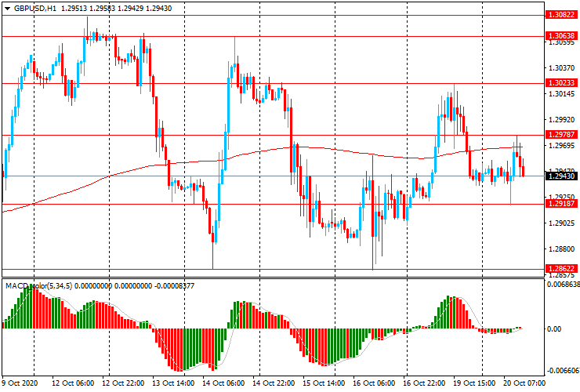Click the MACD_color(5,34,5) indicator label

(x=39, y=285)
